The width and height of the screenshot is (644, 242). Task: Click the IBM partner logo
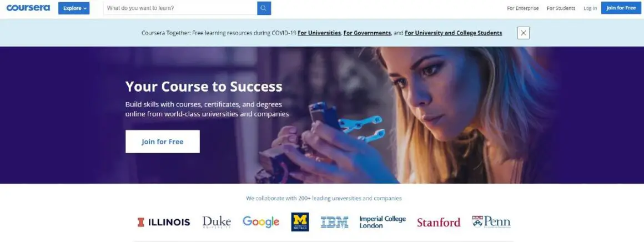point(334,222)
